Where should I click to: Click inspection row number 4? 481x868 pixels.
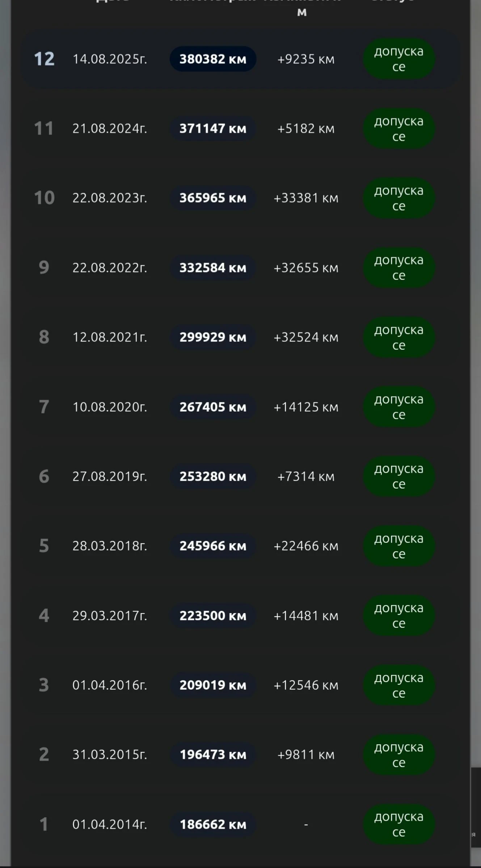coord(44,616)
